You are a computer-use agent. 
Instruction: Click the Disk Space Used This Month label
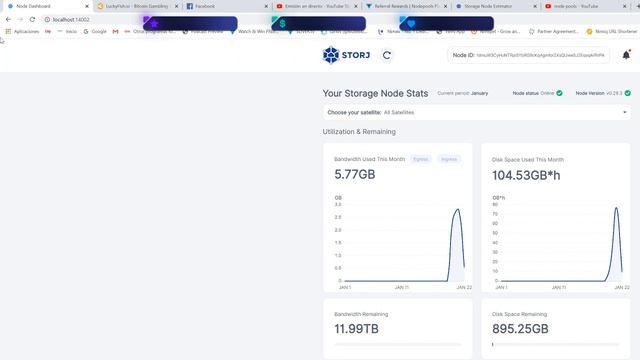click(528, 160)
